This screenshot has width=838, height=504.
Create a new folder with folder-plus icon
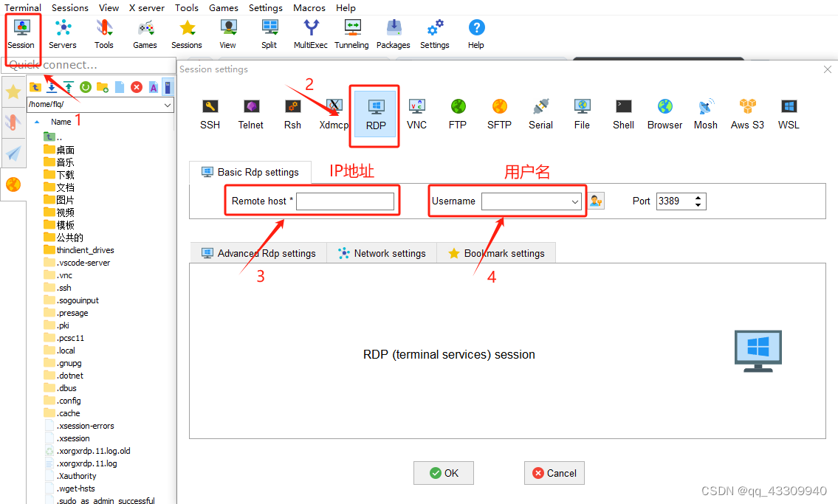103,87
